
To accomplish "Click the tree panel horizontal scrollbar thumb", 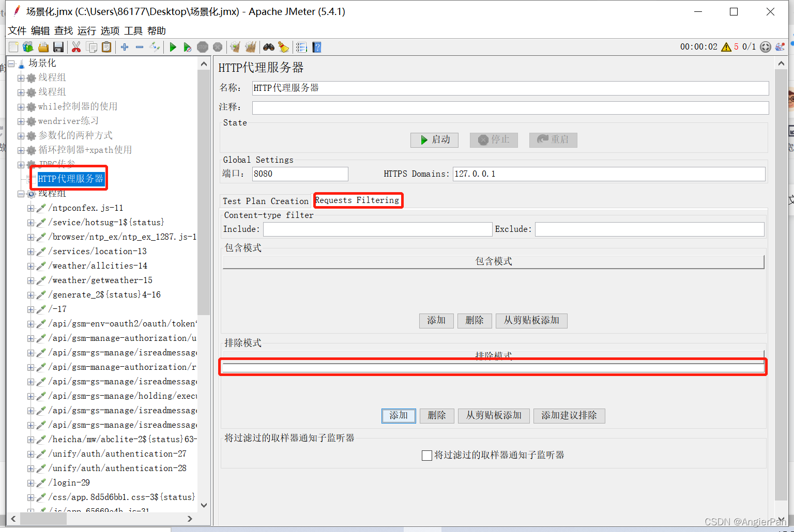I will pyautogui.click(x=43, y=519).
